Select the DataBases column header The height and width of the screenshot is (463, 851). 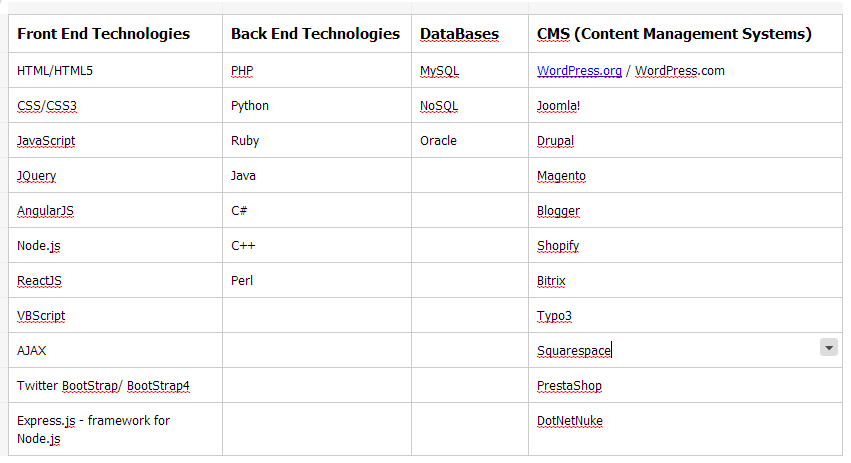tap(470, 34)
